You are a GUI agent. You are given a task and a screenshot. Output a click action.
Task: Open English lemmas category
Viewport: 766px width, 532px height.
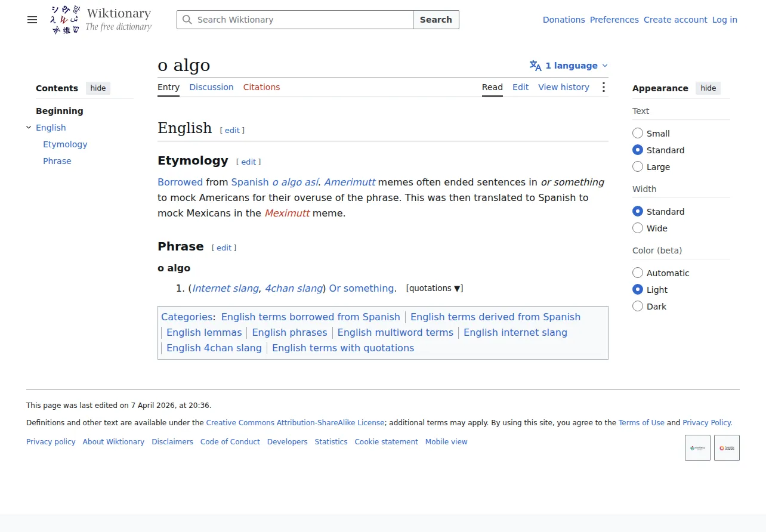tap(204, 332)
